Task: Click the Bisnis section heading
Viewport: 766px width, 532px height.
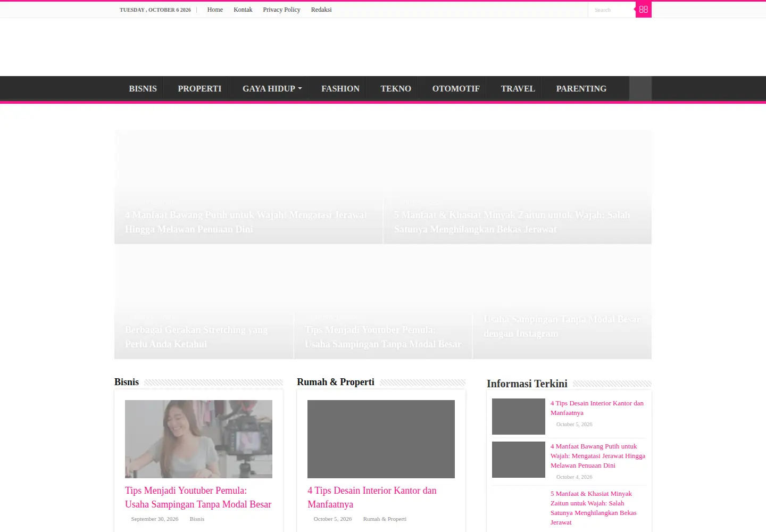Action: [x=127, y=382]
